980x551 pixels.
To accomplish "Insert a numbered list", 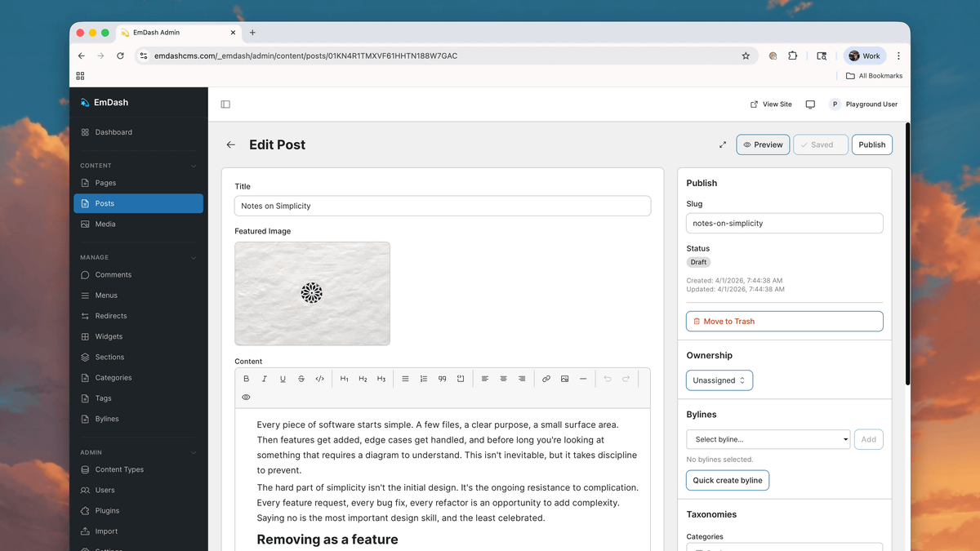I will click(x=424, y=379).
